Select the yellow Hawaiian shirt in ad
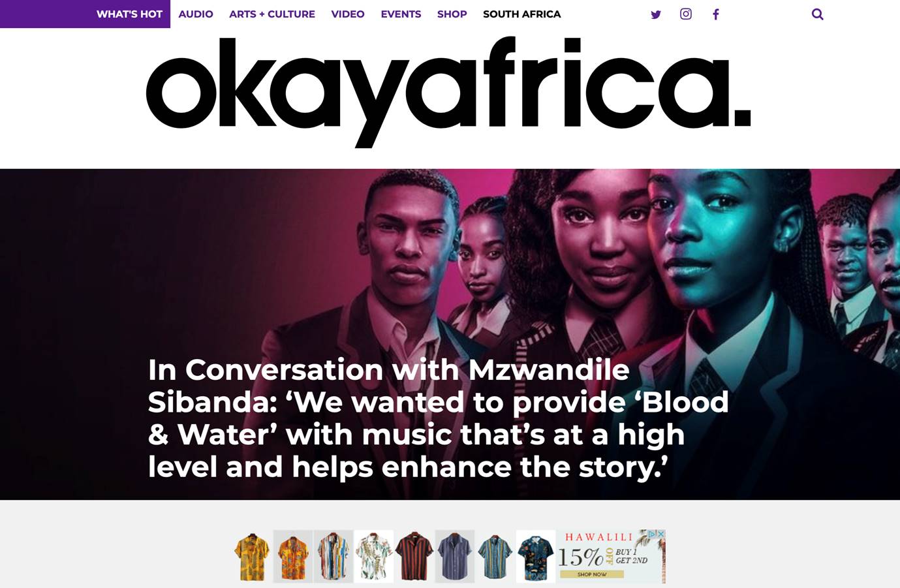The height and width of the screenshot is (588, 900). 252,557
